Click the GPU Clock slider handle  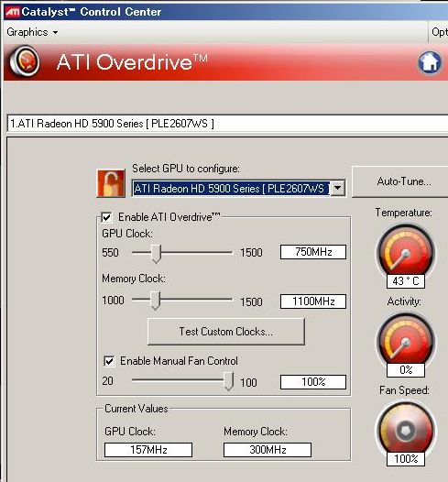click(x=156, y=254)
